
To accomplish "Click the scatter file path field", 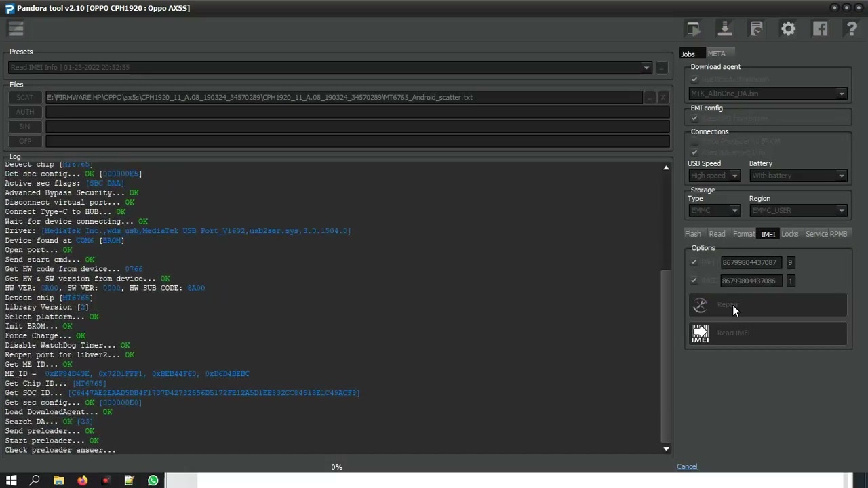I will click(343, 98).
